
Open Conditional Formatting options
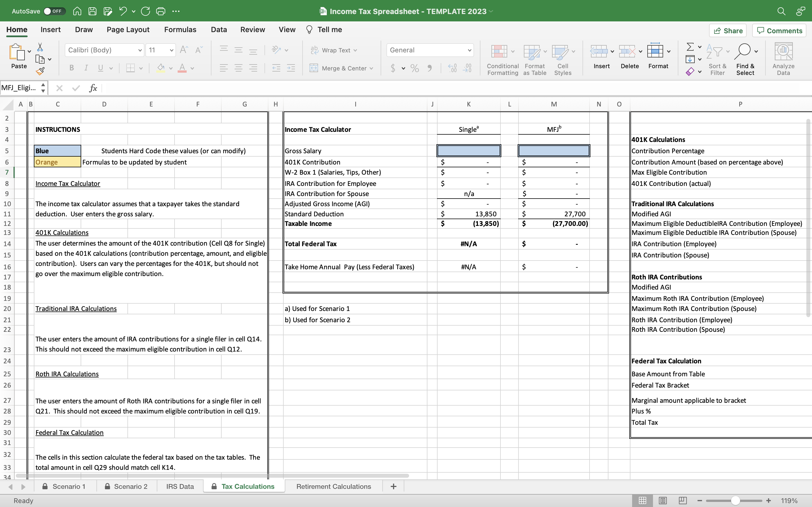[501, 59]
